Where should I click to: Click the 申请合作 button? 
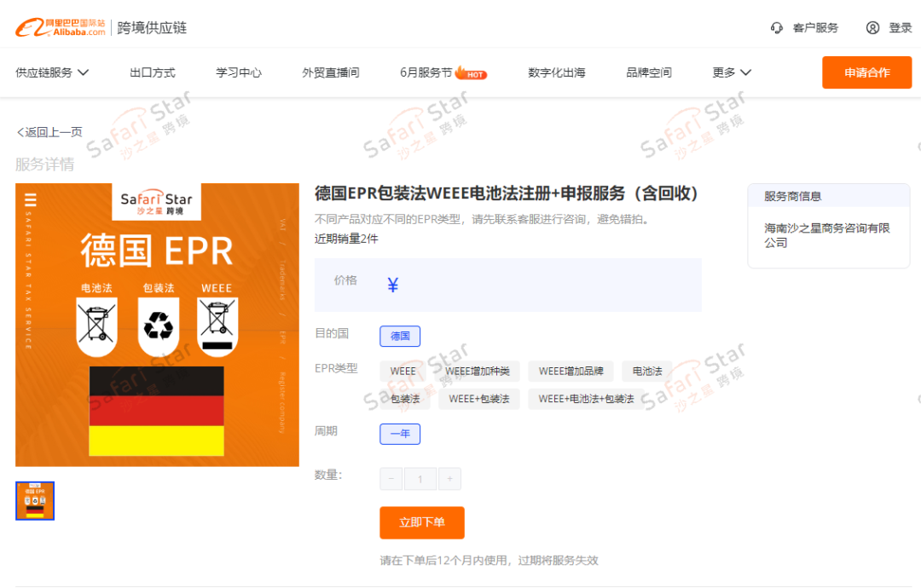point(866,72)
